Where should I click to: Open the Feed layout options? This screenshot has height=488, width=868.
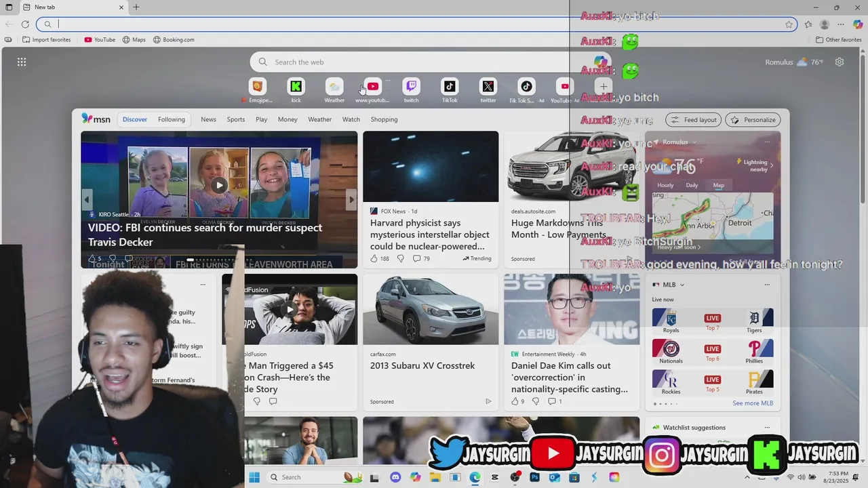click(693, 120)
